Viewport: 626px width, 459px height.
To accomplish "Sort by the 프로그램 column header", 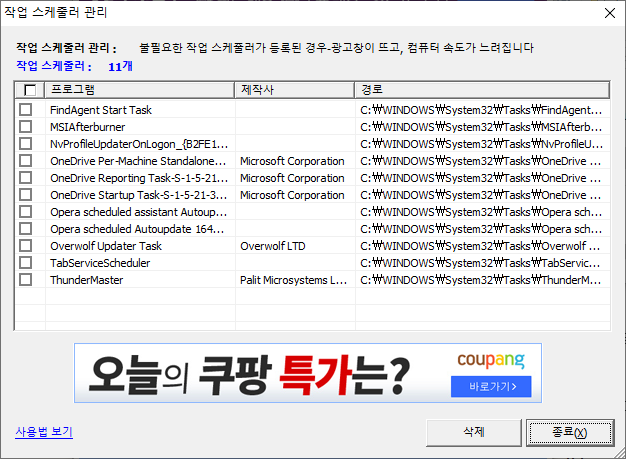I will [x=139, y=90].
